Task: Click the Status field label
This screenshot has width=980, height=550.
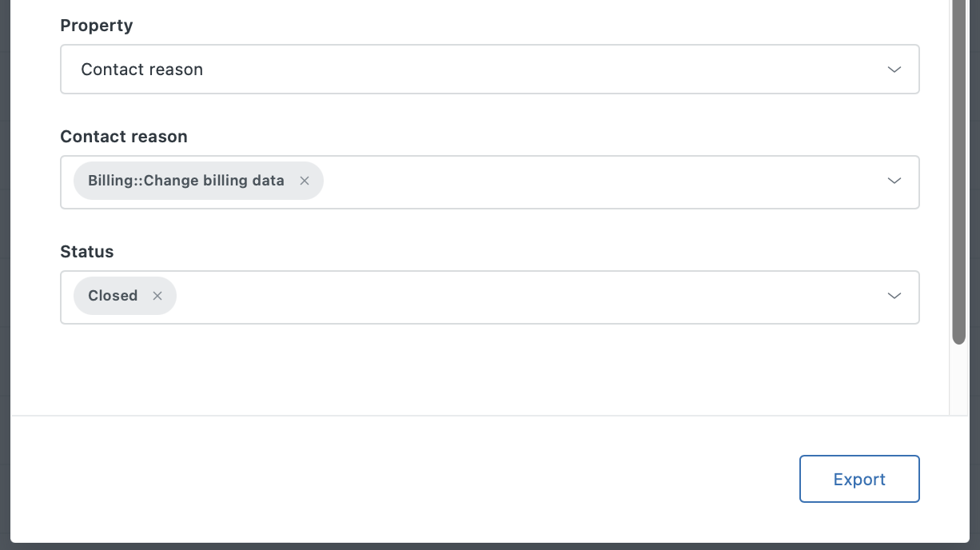Action: click(87, 252)
